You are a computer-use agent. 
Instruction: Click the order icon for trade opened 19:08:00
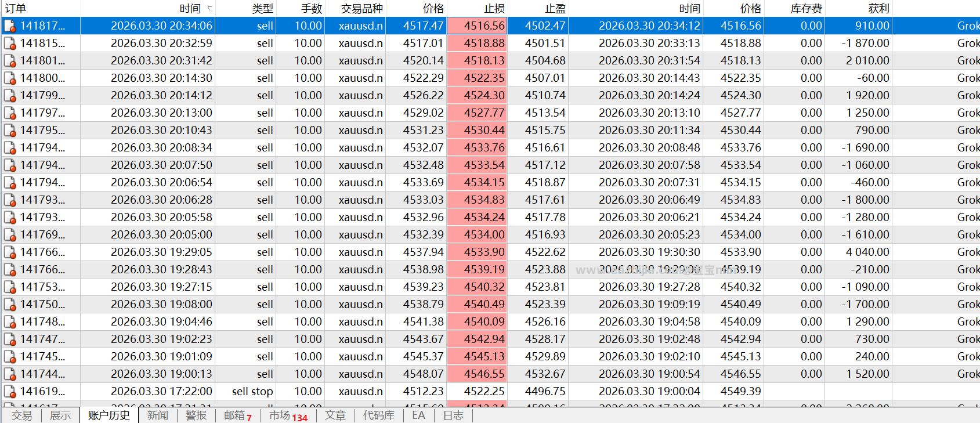pos(10,305)
